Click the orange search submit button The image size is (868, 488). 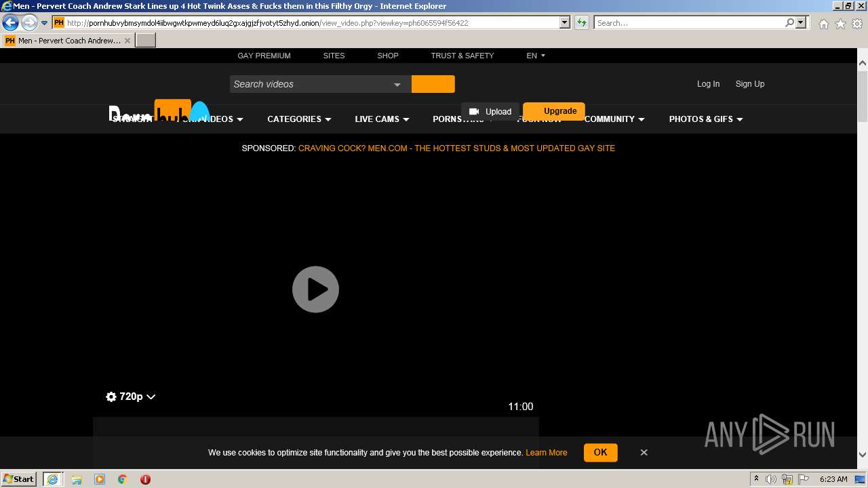(x=433, y=84)
